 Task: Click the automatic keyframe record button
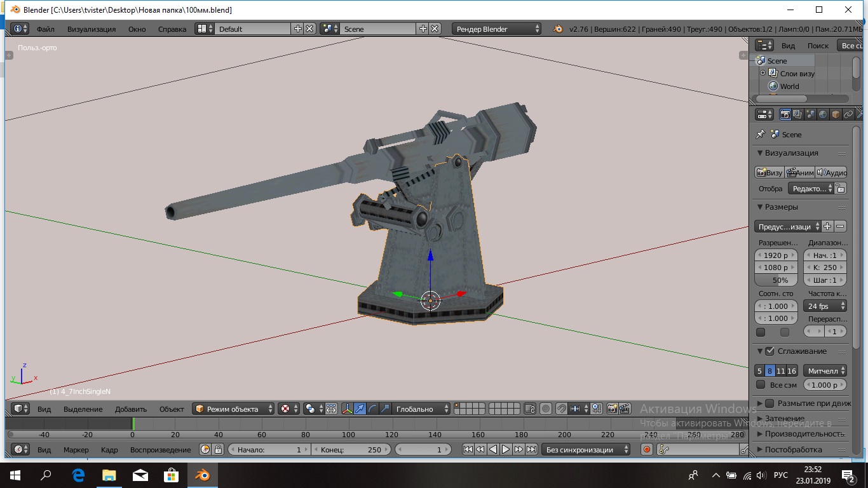tap(647, 450)
